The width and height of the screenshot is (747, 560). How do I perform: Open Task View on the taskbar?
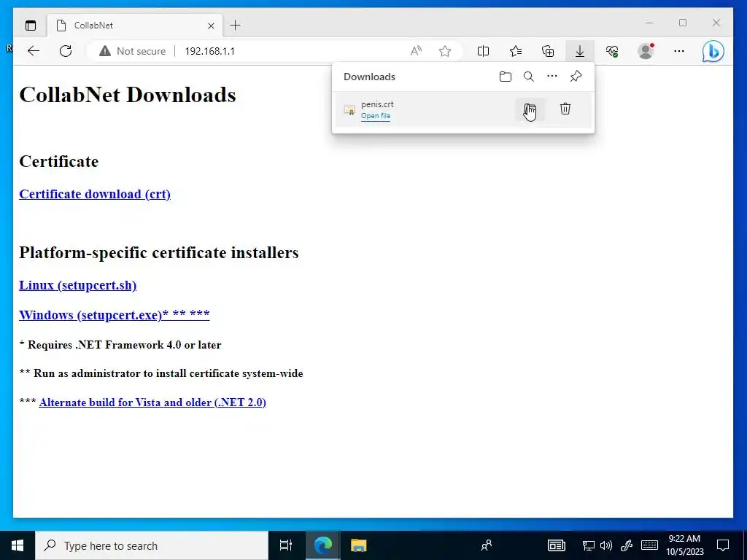(x=286, y=545)
